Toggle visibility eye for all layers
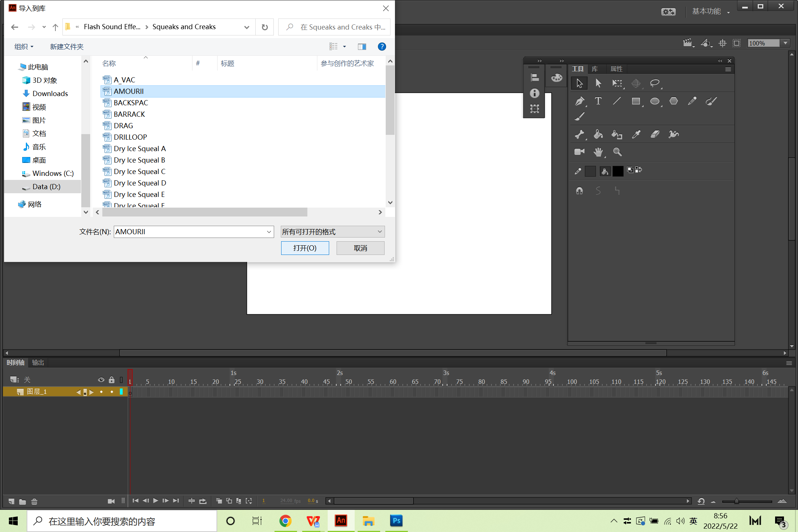 [x=101, y=380]
